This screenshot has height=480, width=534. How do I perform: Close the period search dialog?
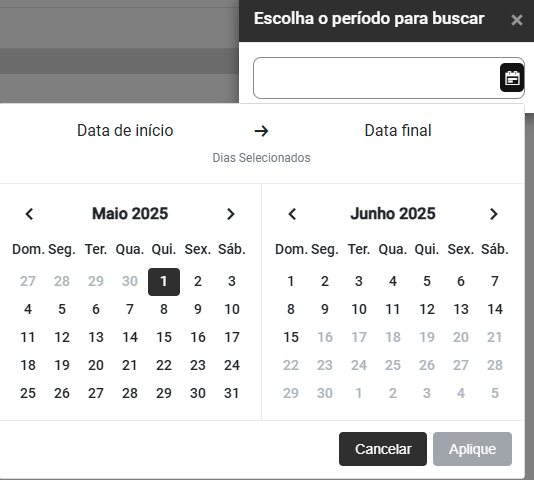(517, 20)
